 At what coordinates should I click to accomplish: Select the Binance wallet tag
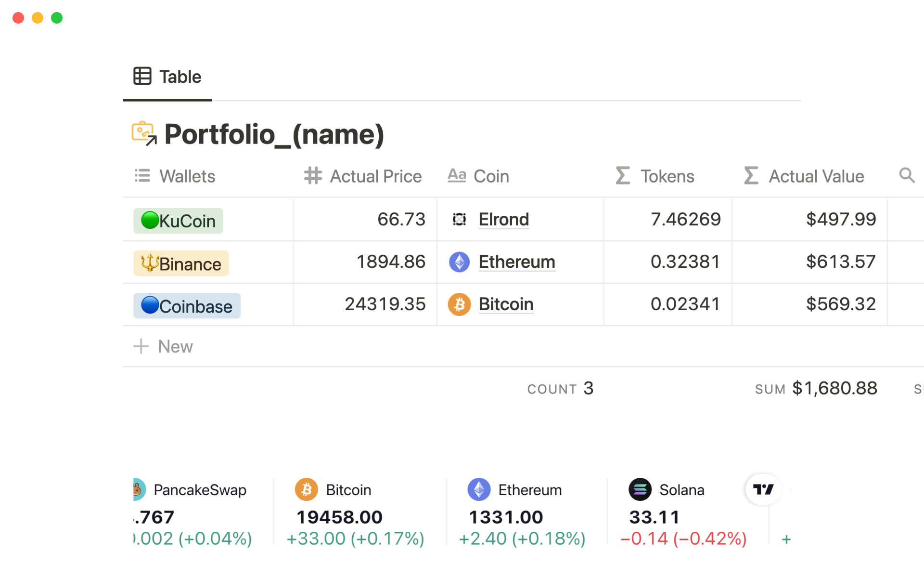pos(181,263)
